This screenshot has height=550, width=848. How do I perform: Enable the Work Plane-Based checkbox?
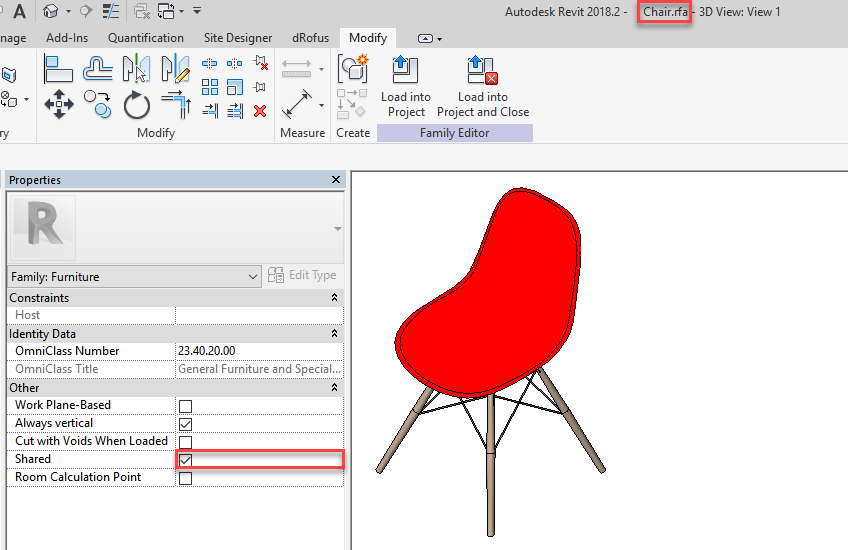click(x=185, y=406)
